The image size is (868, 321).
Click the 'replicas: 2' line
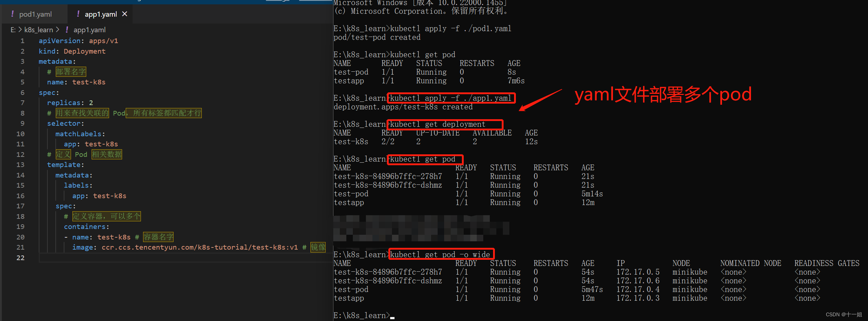click(70, 103)
